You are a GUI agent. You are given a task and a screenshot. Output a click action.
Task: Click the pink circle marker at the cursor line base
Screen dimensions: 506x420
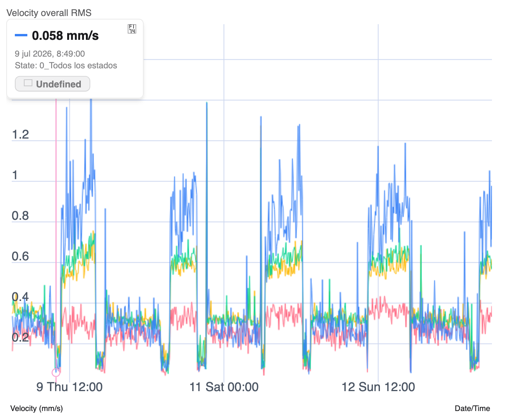click(56, 372)
